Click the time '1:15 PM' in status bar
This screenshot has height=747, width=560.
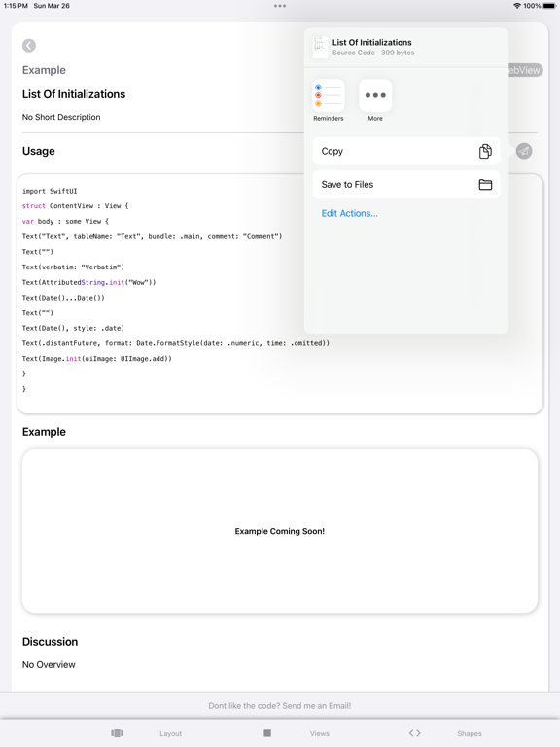click(16, 6)
